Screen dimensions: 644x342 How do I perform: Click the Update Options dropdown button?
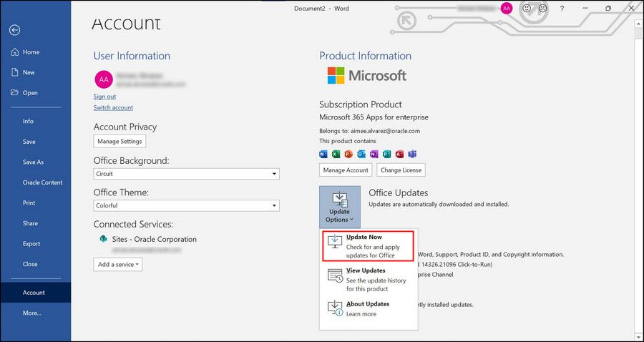coord(340,207)
